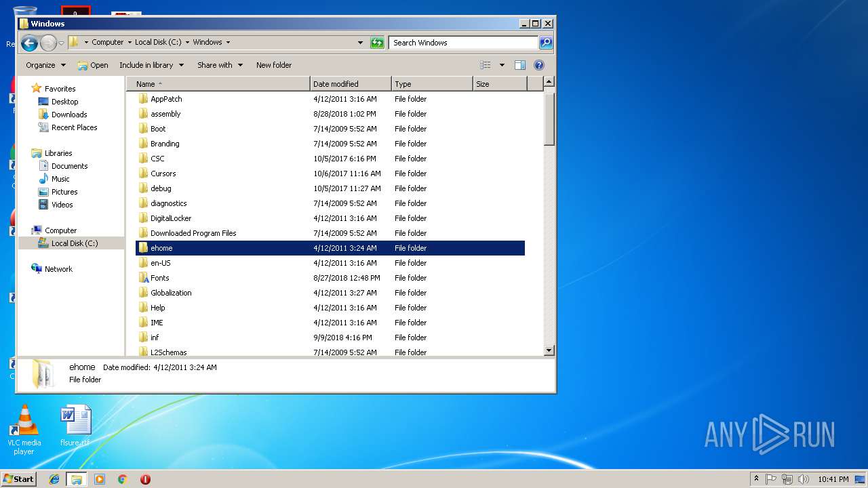Select the Boot folder icon
The width and height of the screenshot is (868, 488).
point(143,129)
